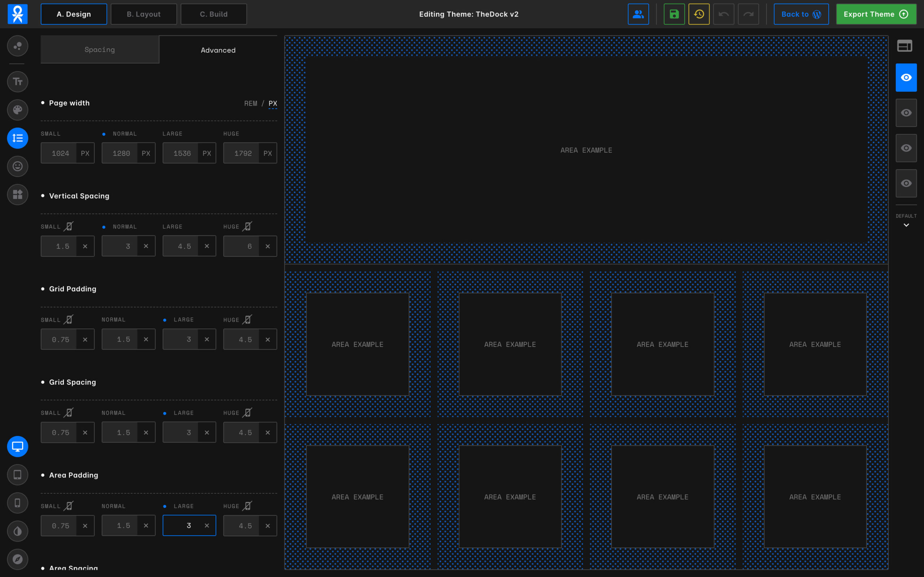Select the emoji face sidebar icon
The image size is (924, 577).
tap(18, 166)
